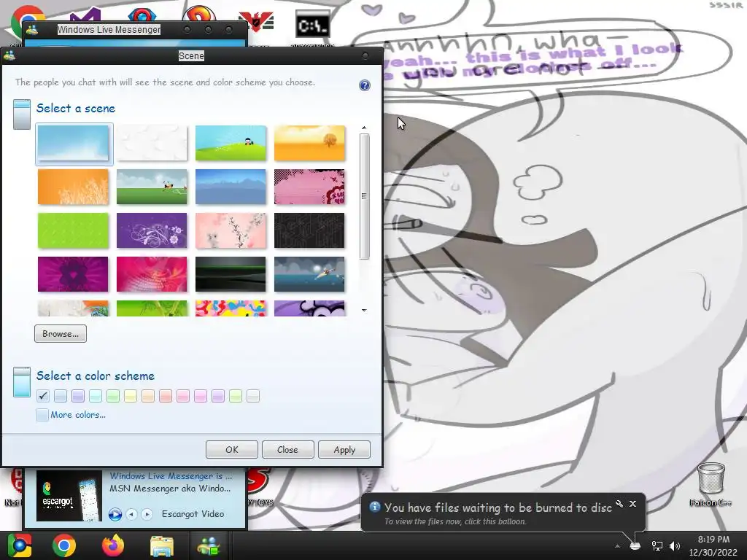Pick the soccer field scene thumbnail

pyautogui.click(x=152, y=187)
